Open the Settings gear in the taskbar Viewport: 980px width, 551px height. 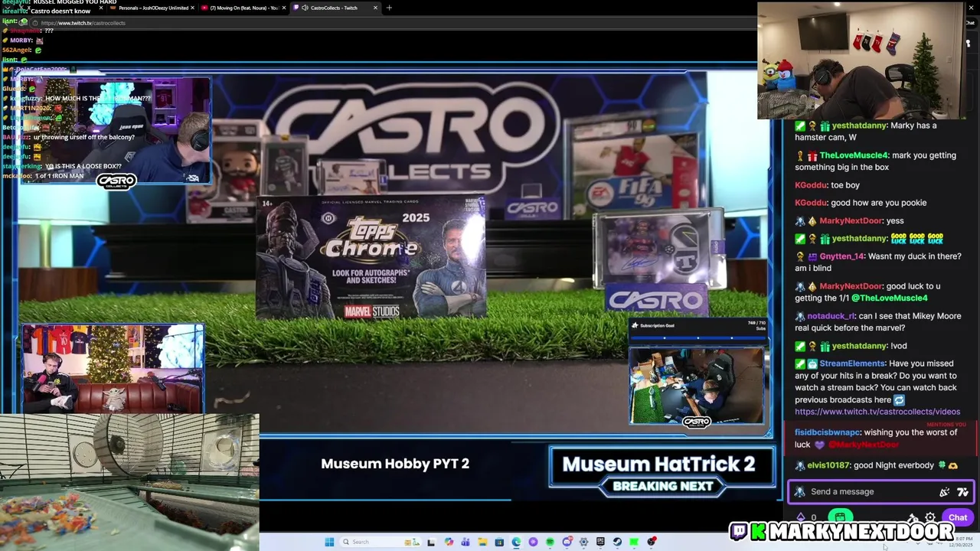pos(583,542)
